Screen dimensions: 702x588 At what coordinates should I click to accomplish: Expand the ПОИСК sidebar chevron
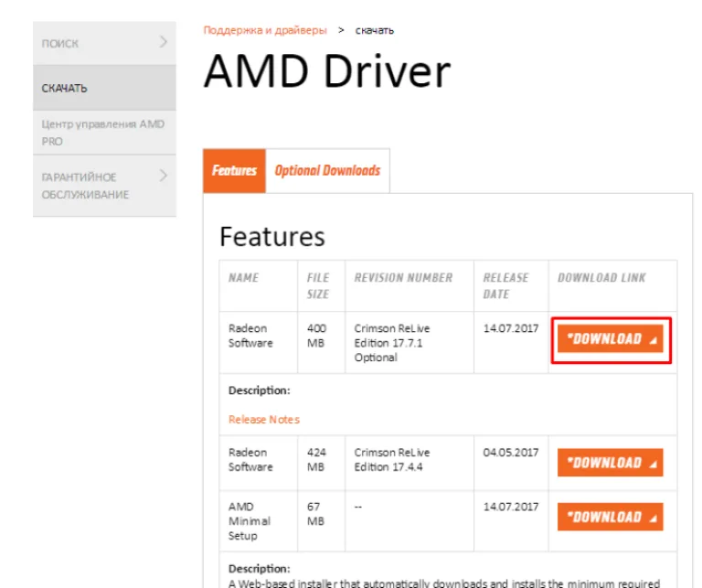pyautogui.click(x=164, y=42)
